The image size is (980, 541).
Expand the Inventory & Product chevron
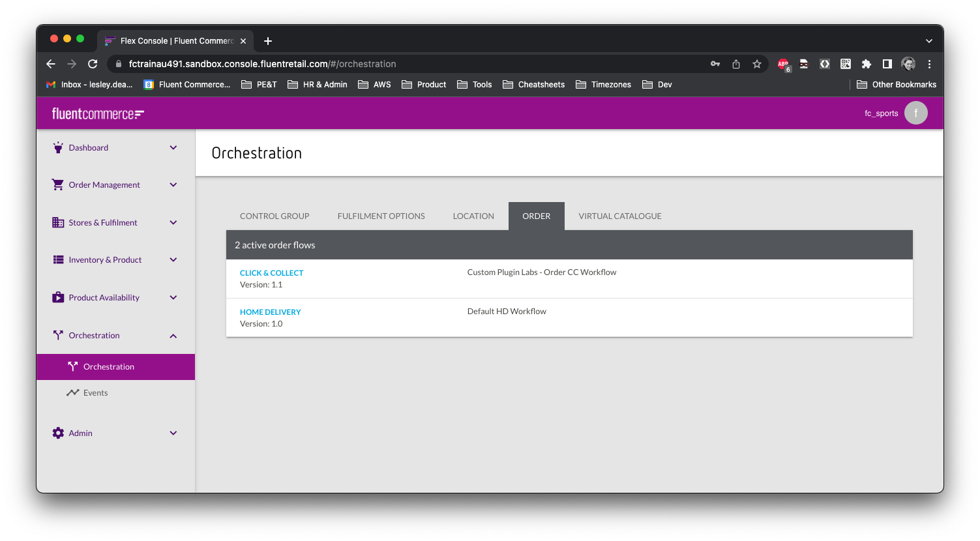click(x=173, y=259)
